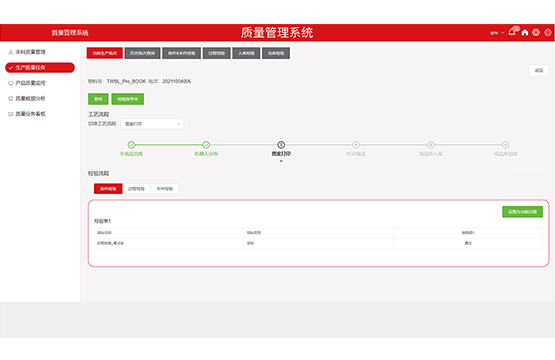Switch to the second gray top tab
Image resolution: width=555 pixels, height=360 pixels.
(x=142, y=53)
